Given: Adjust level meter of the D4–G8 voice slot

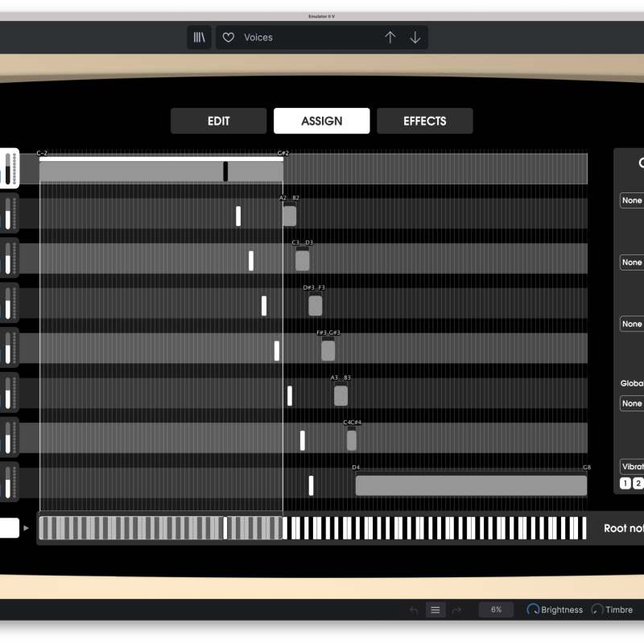Looking at the screenshot, I should [x=8, y=483].
